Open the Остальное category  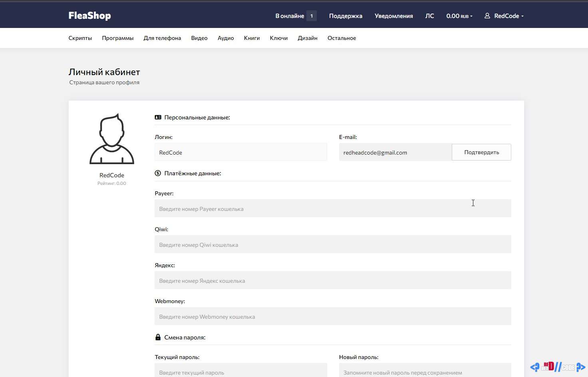click(x=342, y=38)
